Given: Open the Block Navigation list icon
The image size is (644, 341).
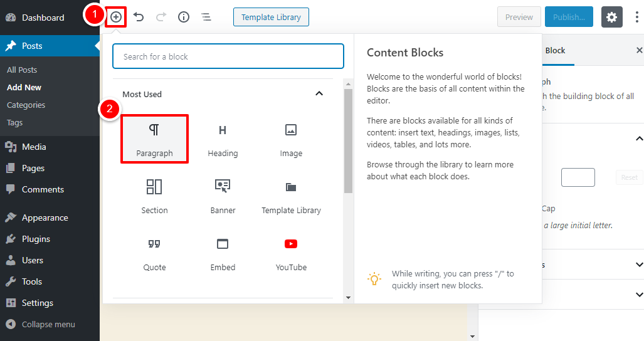Looking at the screenshot, I should click(206, 17).
